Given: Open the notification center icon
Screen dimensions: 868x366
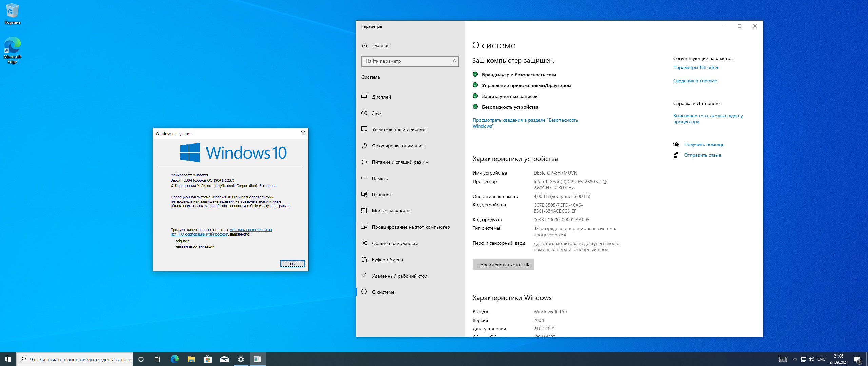Looking at the screenshot, I should [858, 359].
